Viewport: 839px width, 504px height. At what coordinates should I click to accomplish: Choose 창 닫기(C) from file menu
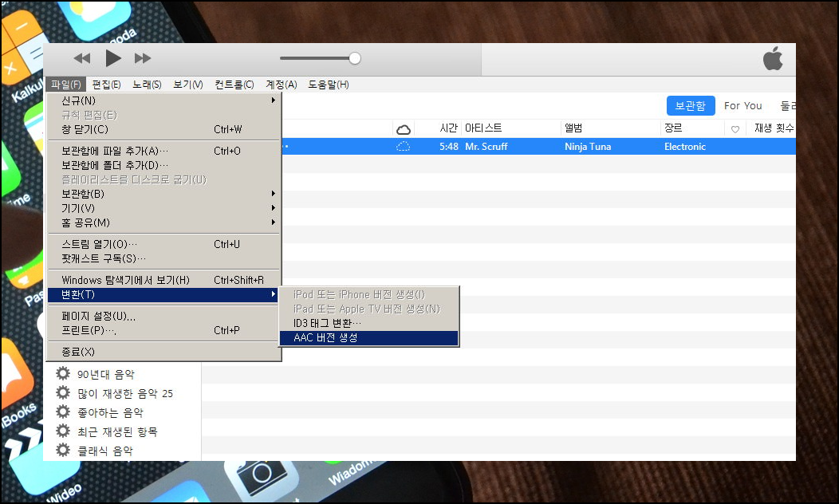point(163,129)
